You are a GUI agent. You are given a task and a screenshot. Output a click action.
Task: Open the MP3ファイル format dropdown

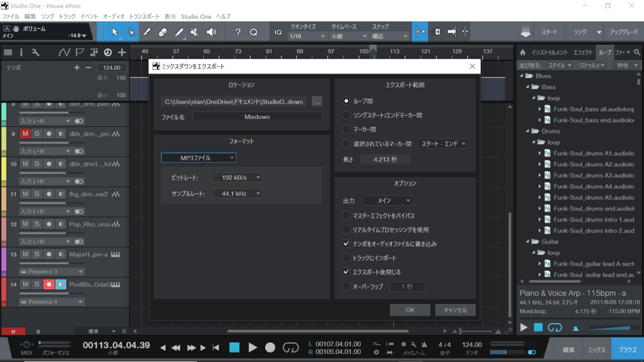(x=199, y=158)
